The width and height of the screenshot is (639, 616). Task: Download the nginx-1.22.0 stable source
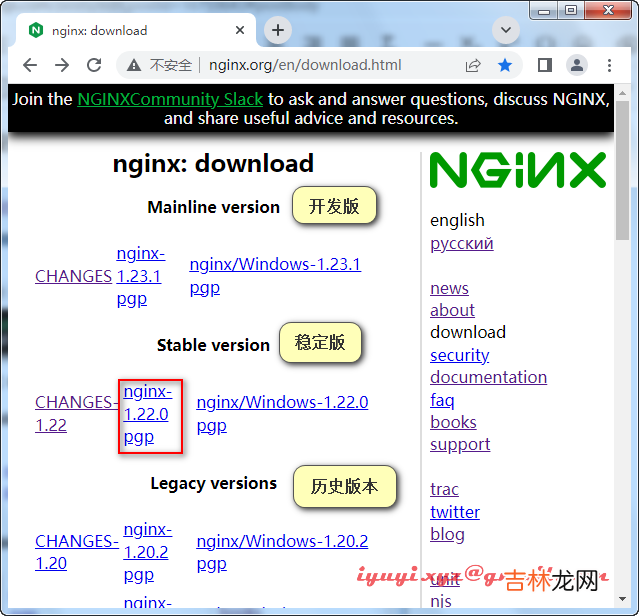click(146, 402)
